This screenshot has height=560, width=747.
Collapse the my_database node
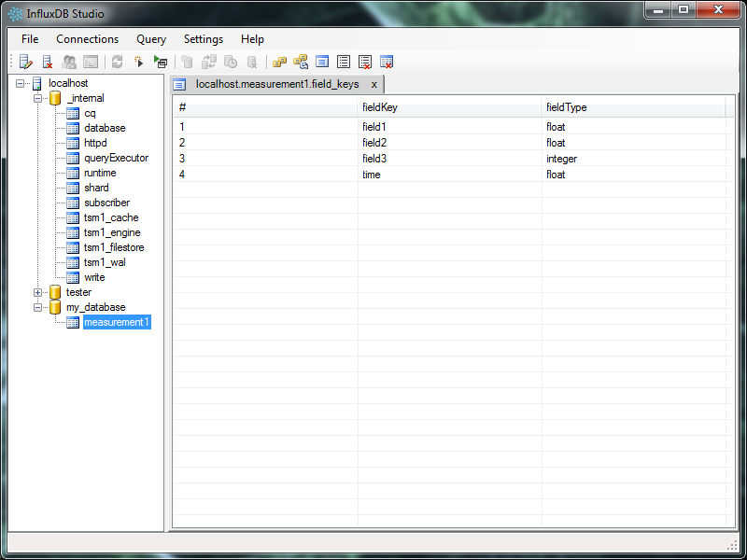point(37,307)
